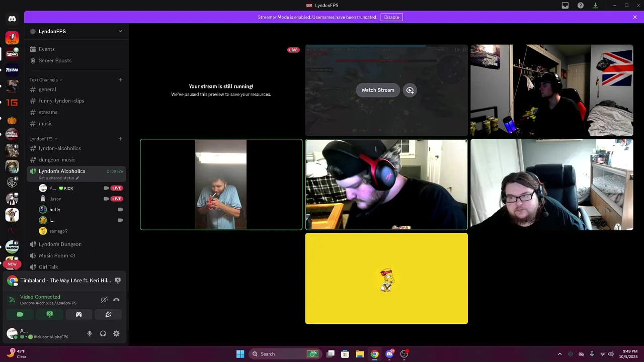Collapse the Text Channels category
Viewport: 644px width, 362px height.
46,80
